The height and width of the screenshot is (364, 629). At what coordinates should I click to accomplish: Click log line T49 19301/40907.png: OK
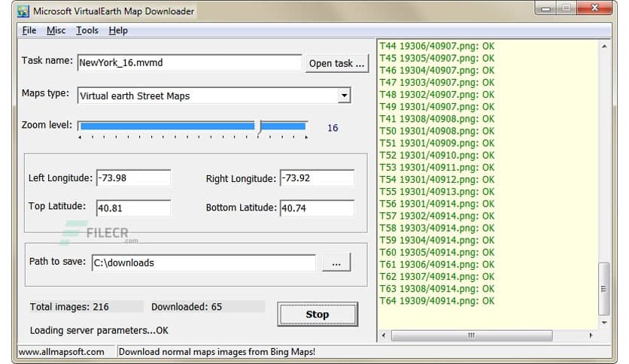point(437,107)
